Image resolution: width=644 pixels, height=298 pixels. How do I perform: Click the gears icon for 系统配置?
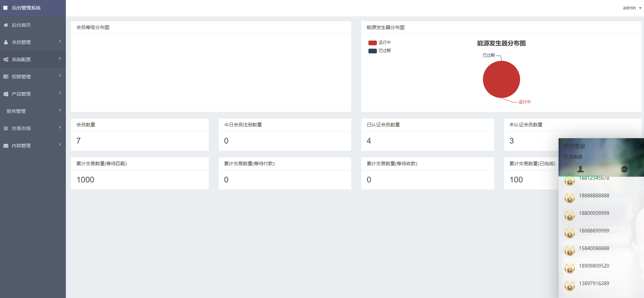coord(6,59)
